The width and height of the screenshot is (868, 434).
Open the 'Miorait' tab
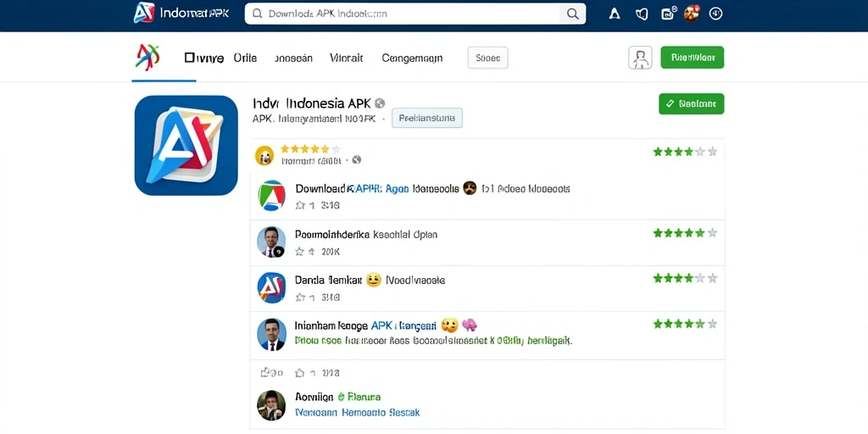(347, 58)
